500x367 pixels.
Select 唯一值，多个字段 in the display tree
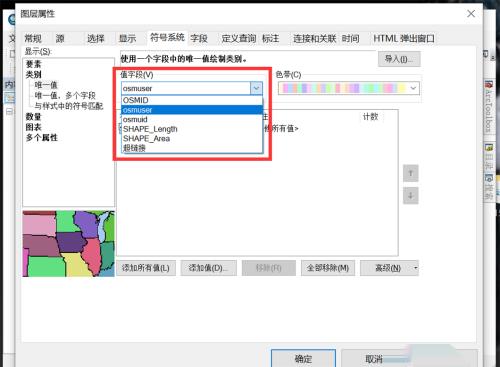pos(65,96)
